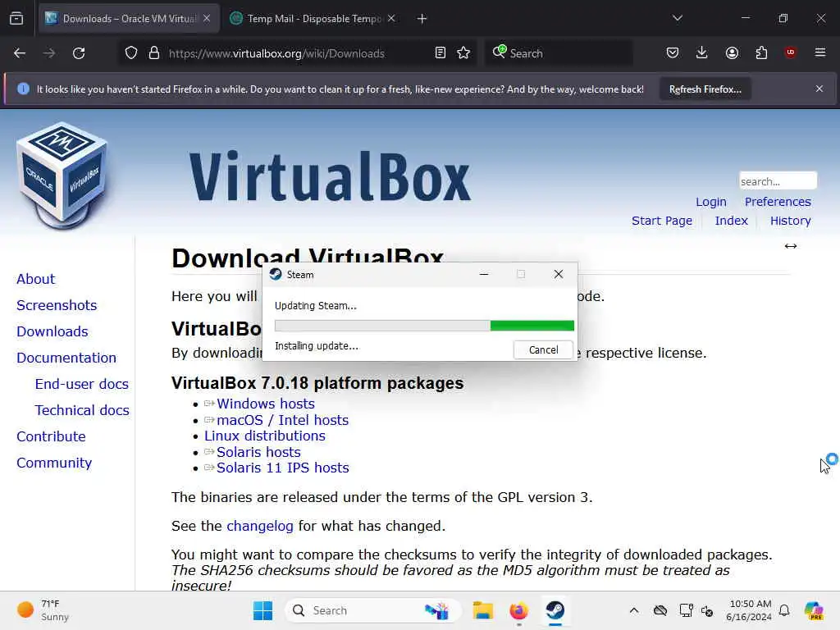Image resolution: width=840 pixels, height=630 pixels.
Task: Open the Firefox View icon
Action: [16, 19]
